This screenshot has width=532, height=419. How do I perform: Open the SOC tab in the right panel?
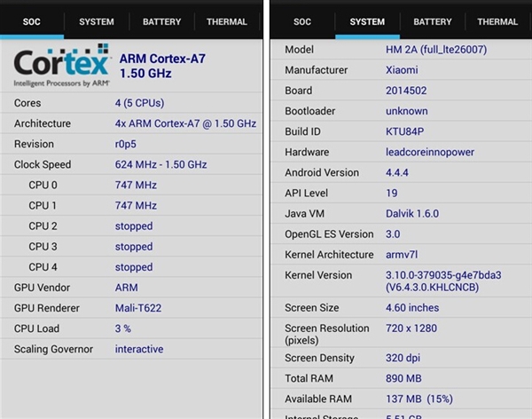click(302, 21)
